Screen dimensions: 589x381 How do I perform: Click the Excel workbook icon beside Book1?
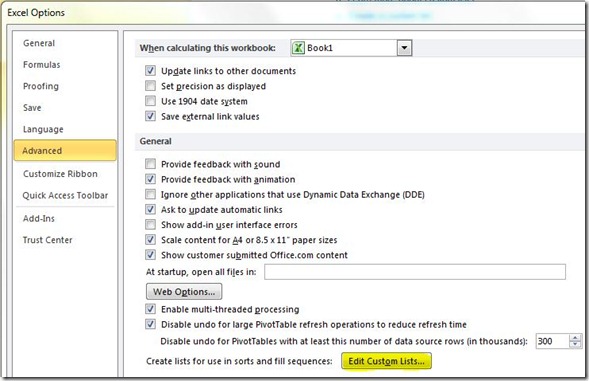(x=298, y=48)
